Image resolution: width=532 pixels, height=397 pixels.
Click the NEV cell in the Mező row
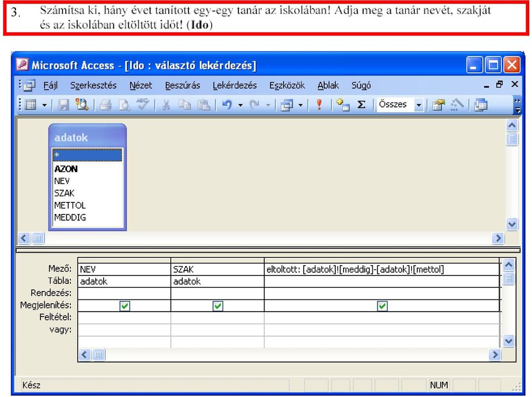[x=124, y=269]
